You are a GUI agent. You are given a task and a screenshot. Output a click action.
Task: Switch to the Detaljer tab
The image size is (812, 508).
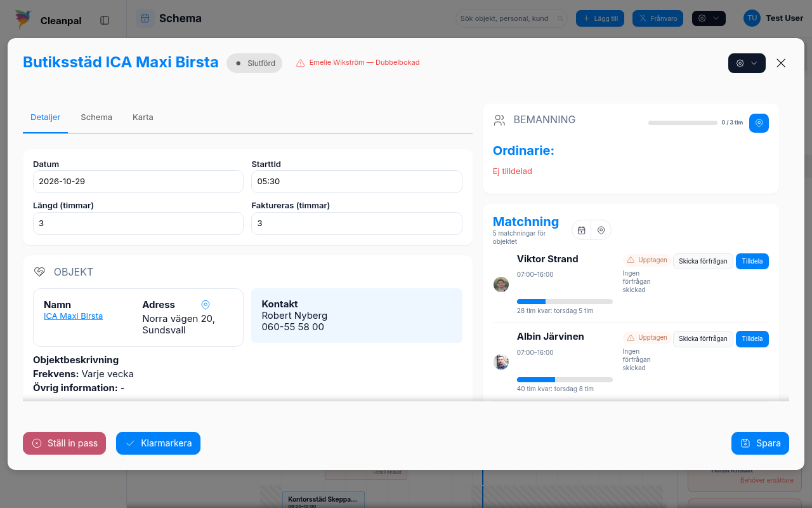[x=46, y=117]
